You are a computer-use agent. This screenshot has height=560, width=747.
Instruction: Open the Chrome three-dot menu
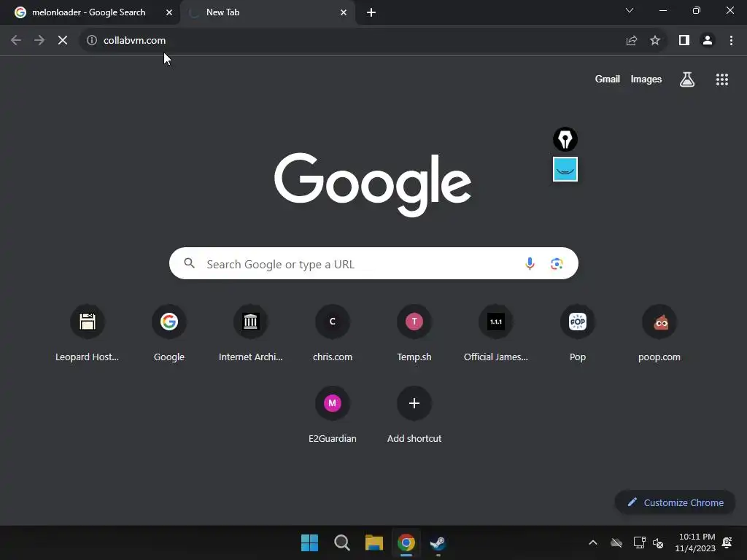point(731,41)
